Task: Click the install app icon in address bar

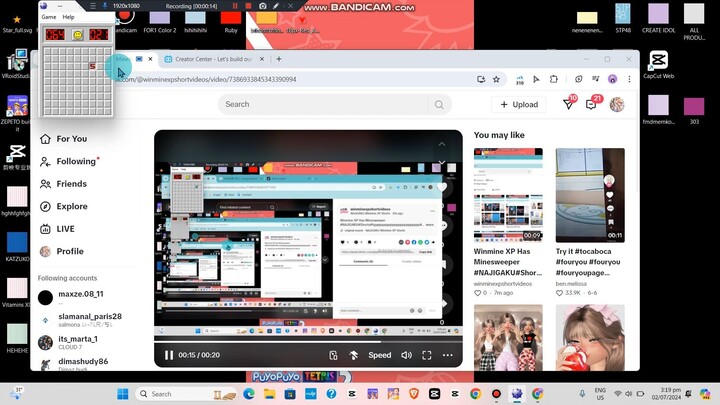Action: (x=481, y=79)
